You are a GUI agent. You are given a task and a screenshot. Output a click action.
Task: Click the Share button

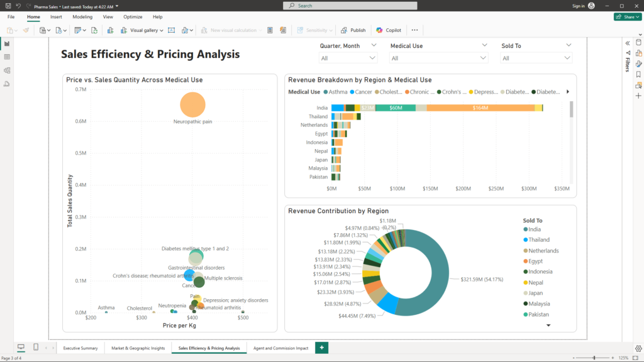tap(627, 17)
